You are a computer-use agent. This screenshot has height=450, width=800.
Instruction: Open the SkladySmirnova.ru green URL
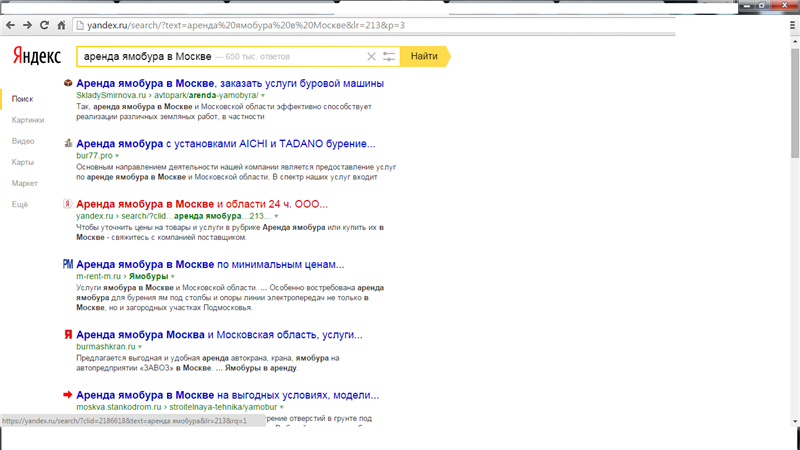(111, 95)
